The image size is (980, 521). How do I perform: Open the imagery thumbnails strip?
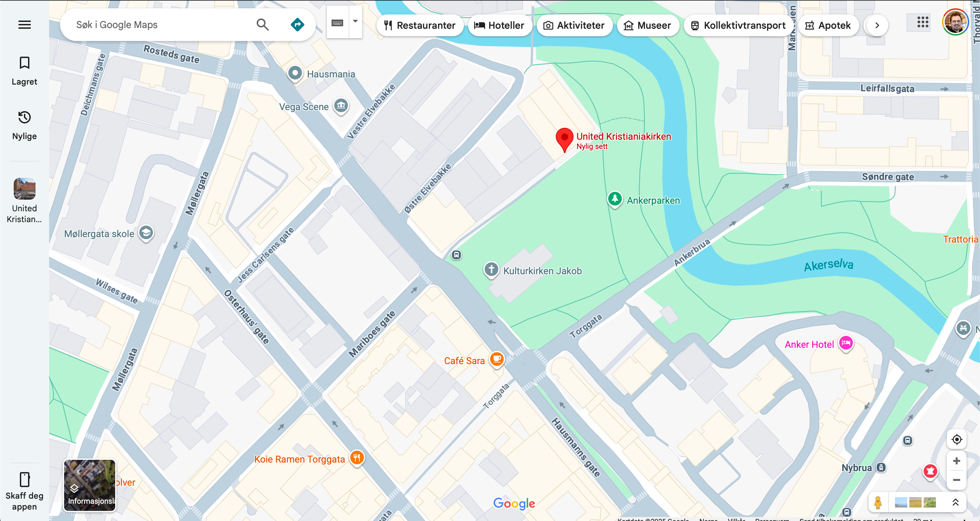click(x=915, y=503)
